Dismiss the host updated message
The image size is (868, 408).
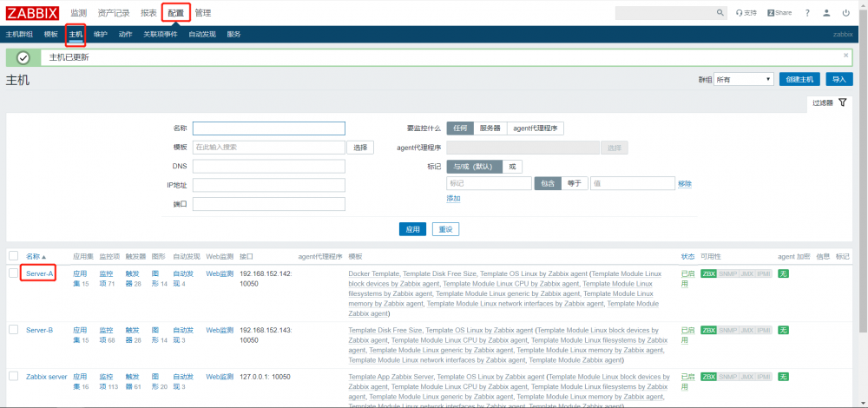[x=845, y=56]
